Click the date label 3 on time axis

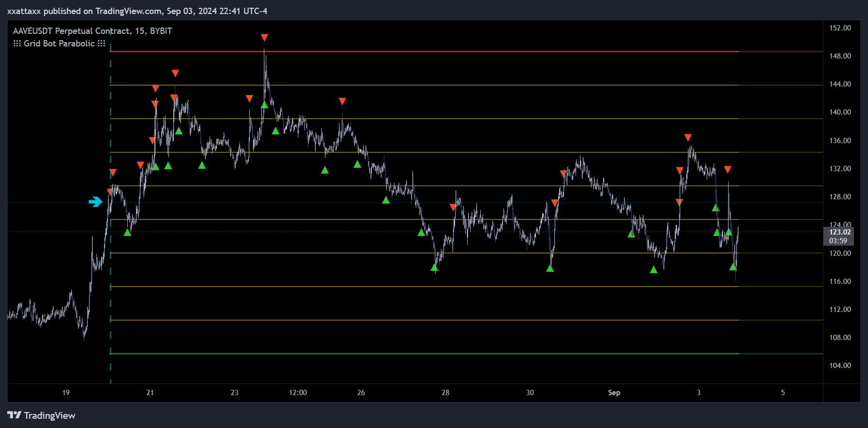click(699, 393)
